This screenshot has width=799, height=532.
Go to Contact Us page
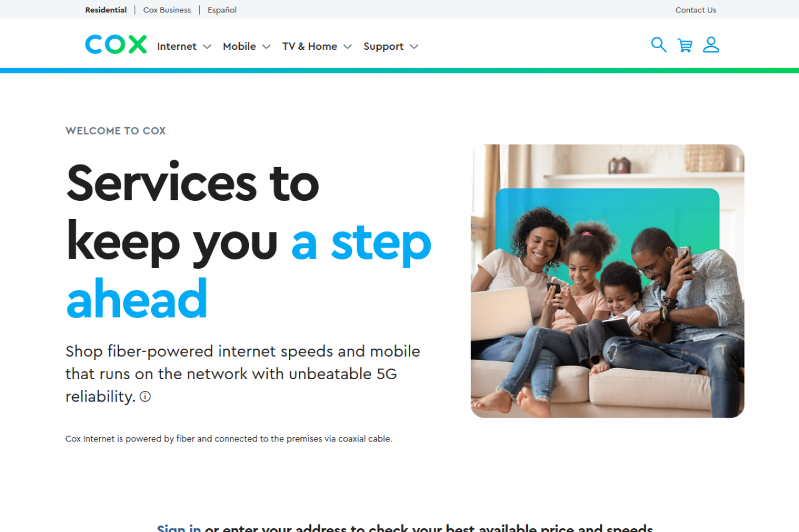(696, 10)
